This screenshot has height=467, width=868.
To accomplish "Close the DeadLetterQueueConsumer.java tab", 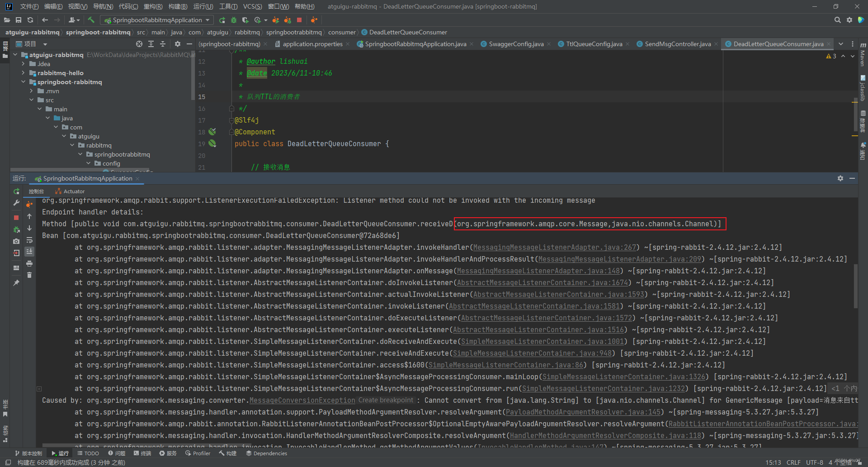I will [x=829, y=44].
